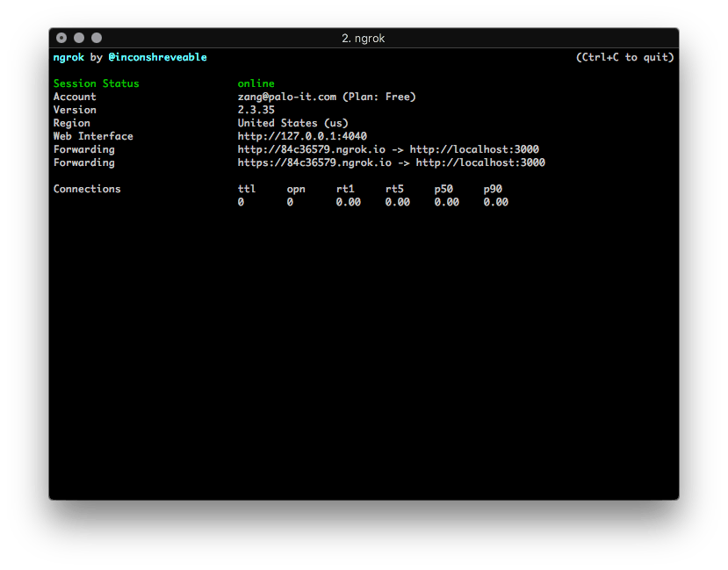Viewport: 728px width, 570px height.
Task: Click the account email zang@palo-it.com
Action: (x=287, y=97)
